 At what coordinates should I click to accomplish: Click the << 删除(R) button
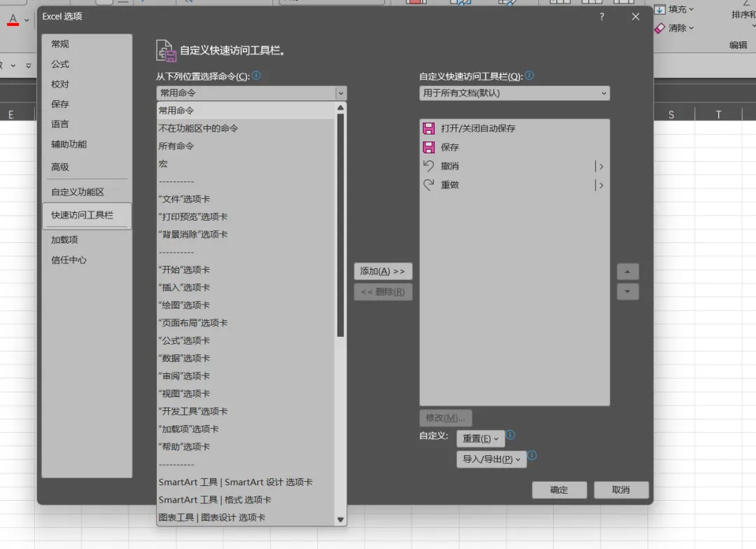tap(383, 292)
